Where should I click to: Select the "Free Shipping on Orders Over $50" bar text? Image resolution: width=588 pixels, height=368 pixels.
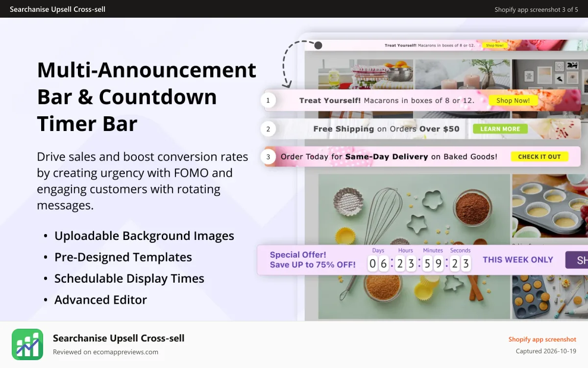click(x=387, y=129)
